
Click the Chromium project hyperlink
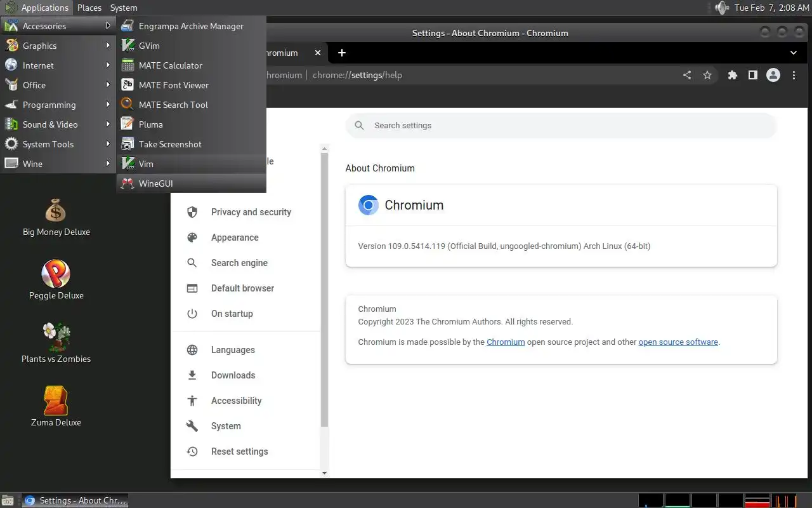click(x=506, y=342)
